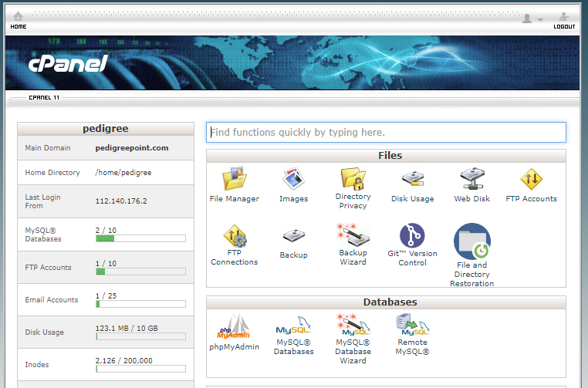Select the pedigreepoint.com main domain text
Screen dimensions: 588x388
coord(132,148)
